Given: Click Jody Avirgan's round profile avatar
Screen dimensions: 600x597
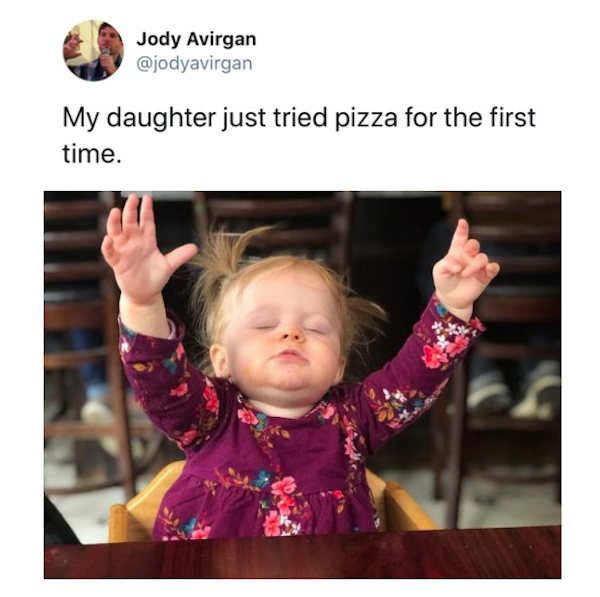Looking at the screenshot, I should point(93,51).
